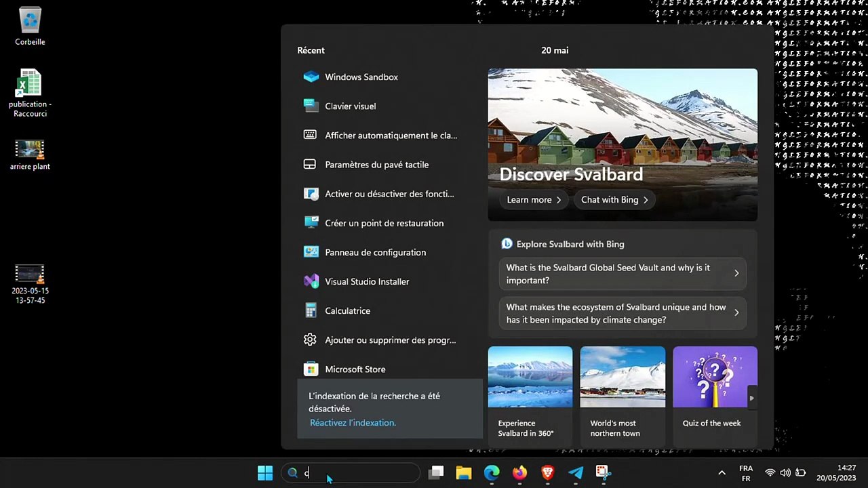Click the 20 mai date heading
Screen dimensions: 868x488
(x=555, y=50)
